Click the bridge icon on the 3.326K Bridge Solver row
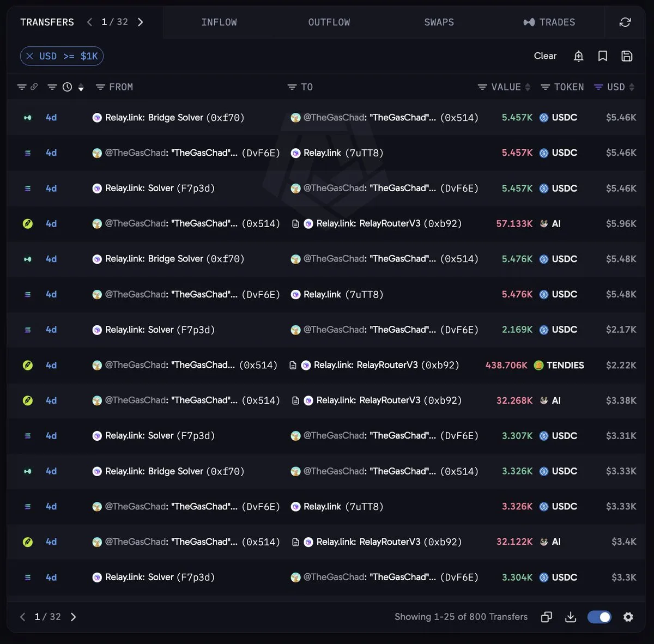 [28, 471]
